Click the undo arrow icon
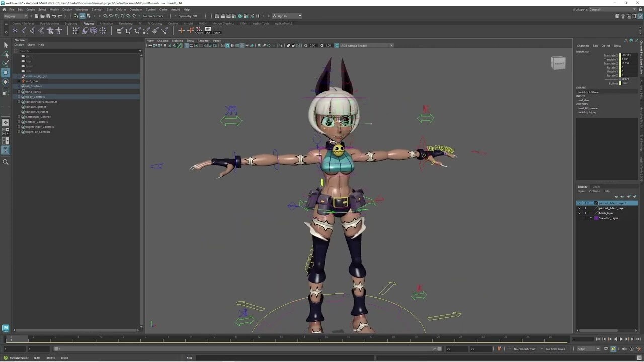 coord(54,16)
